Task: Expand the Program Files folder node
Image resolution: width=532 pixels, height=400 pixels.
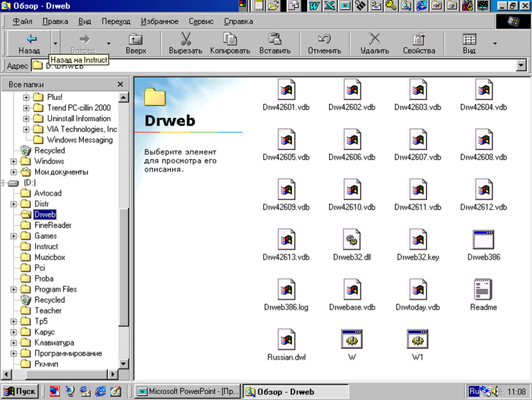Action: click(x=13, y=289)
